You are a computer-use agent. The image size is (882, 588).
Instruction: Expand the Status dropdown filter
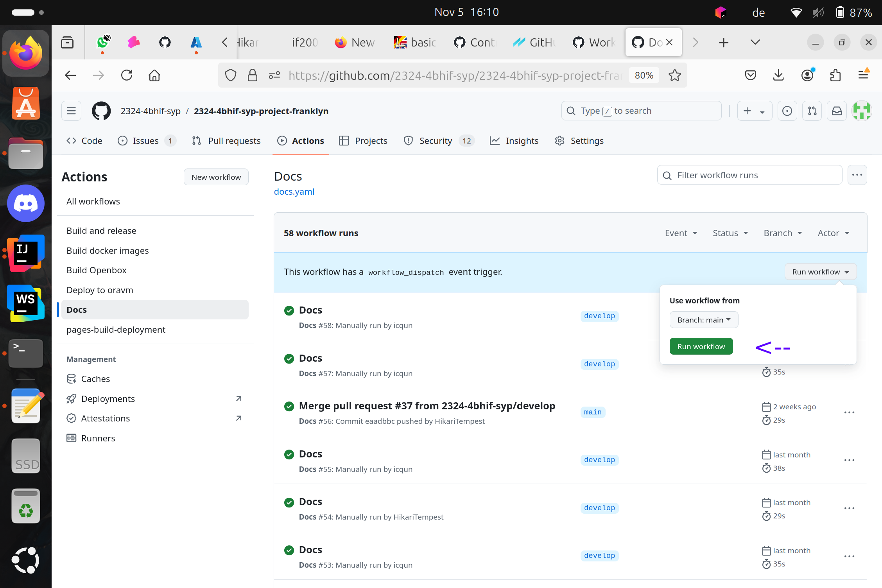point(730,232)
